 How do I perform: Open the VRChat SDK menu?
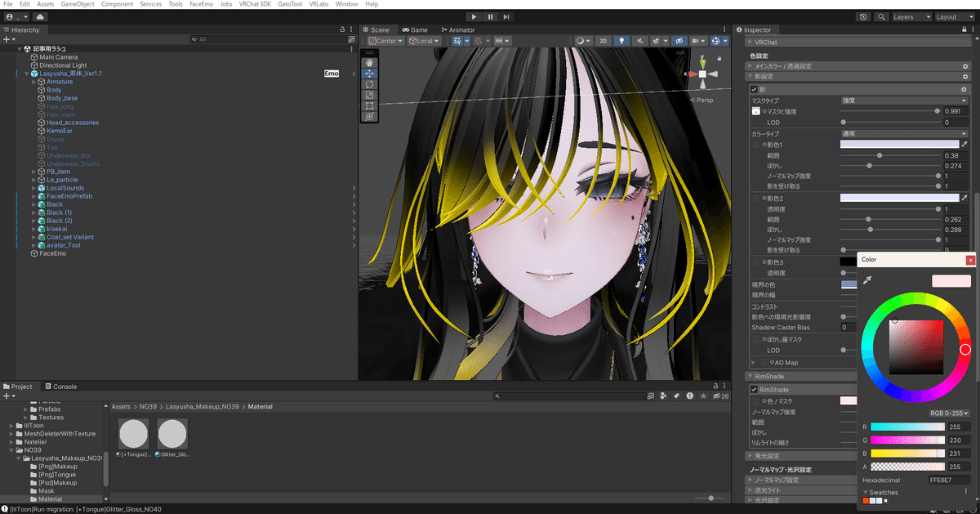click(255, 4)
